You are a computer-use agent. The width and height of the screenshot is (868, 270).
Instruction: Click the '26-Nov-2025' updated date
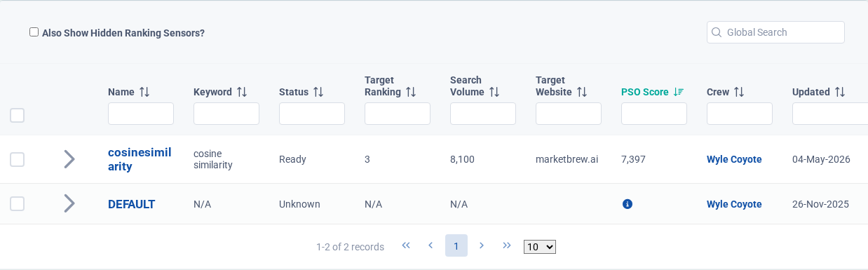pyautogui.click(x=820, y=204)
